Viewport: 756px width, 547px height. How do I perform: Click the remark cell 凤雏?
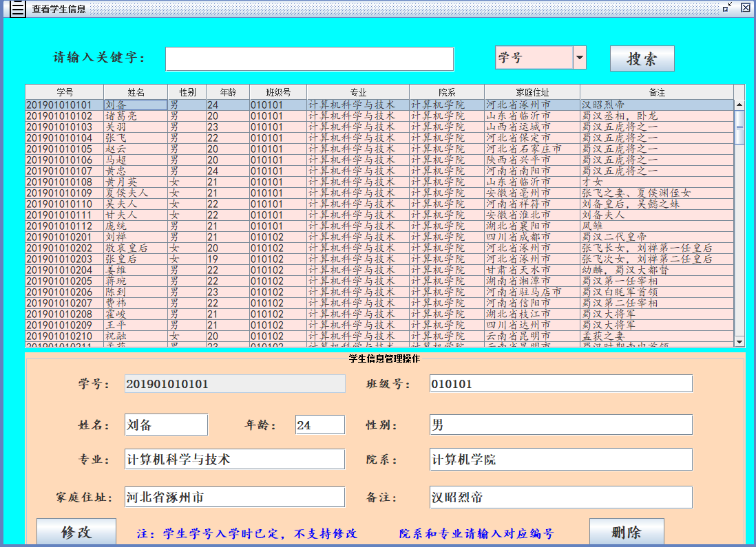(x=657, y=226)
